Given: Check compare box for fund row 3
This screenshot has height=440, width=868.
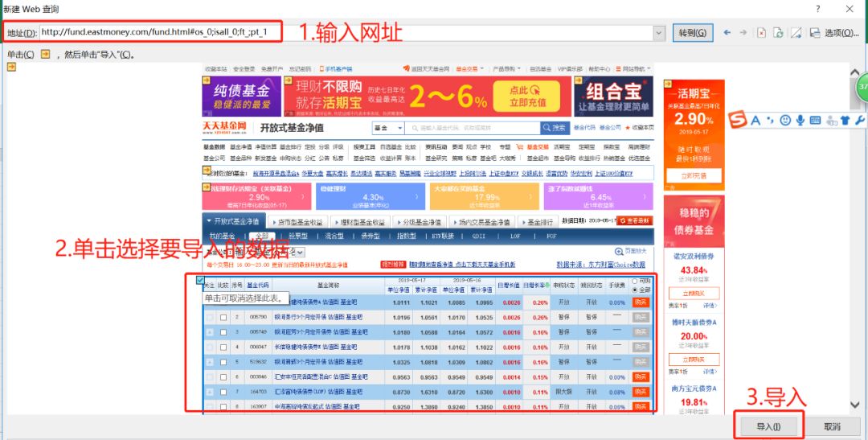Looking at the screenshot, I should pos(223,332).
